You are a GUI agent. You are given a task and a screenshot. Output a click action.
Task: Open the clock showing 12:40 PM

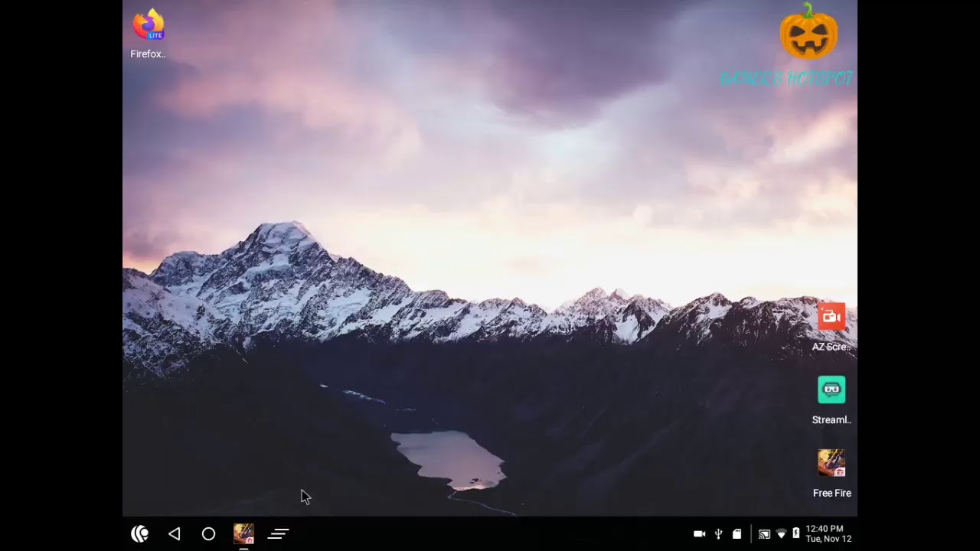click(x=825, y=529)
